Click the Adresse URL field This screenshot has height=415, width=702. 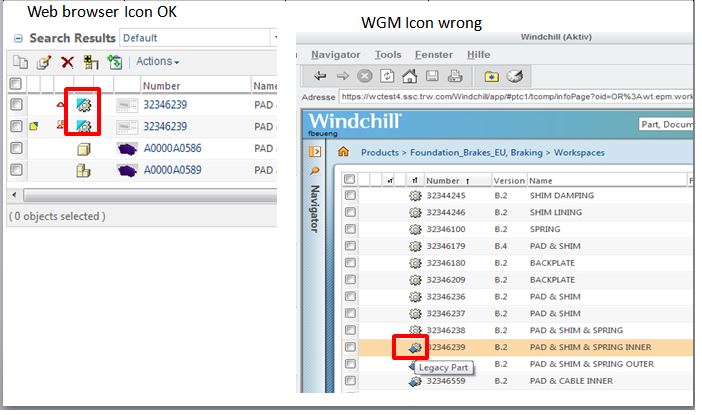click(516, 96)
